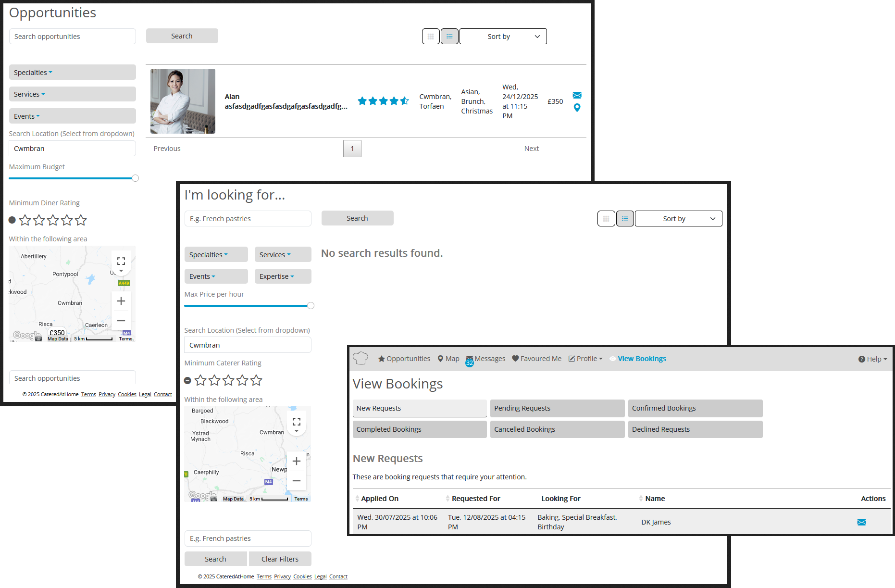Expand the Profile menu in navigation bar
Image resolution: width=895 pixels, height=588 pixels.
[x=585, y=359]
